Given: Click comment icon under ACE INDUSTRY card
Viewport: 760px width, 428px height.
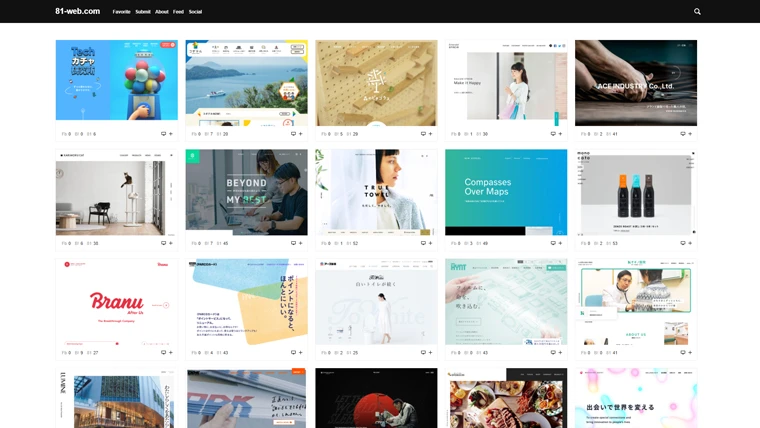Looking at the screenshot, I should pos(683,134).
